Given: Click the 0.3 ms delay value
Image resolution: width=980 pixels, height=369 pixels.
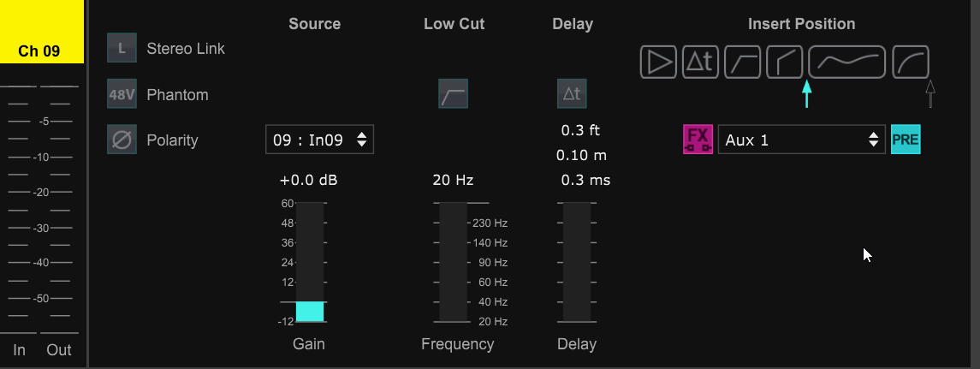Looking at the screenshot, I should coord(585,181).
